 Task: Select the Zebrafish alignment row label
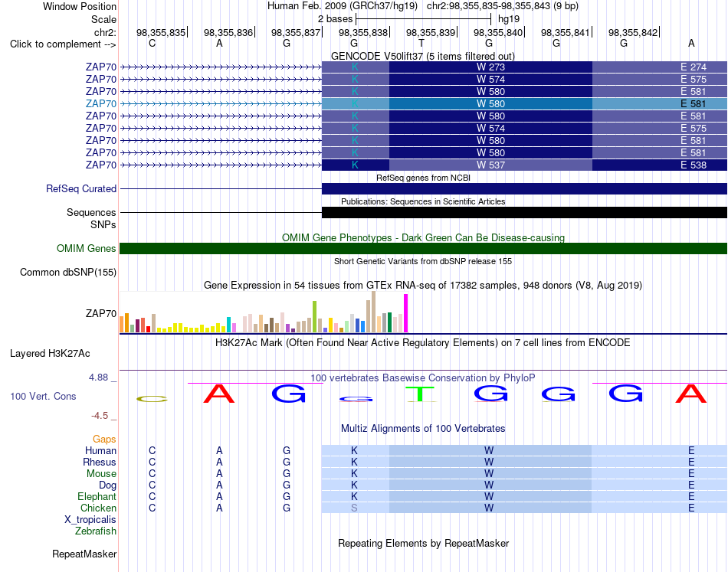point(96,531)
